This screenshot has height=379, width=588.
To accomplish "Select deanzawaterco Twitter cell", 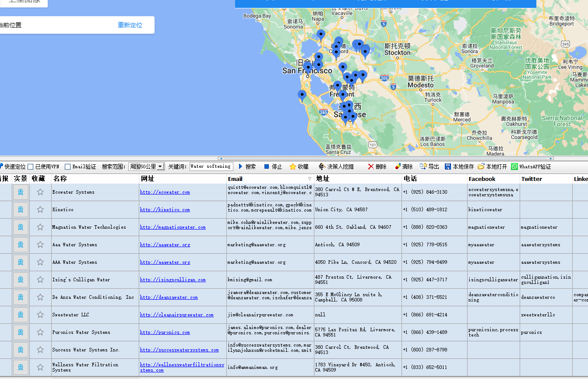I will click(x=546, y=297).
